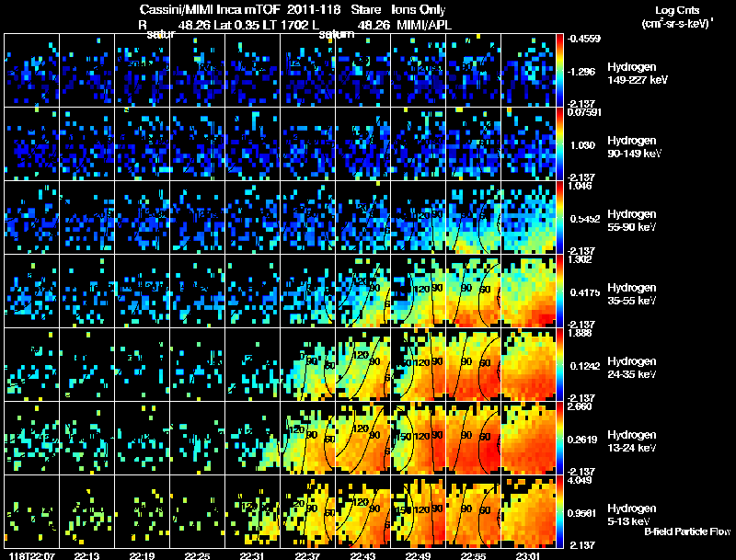
Task: Click the 22:43 time label
Action: tap(362, 555)
